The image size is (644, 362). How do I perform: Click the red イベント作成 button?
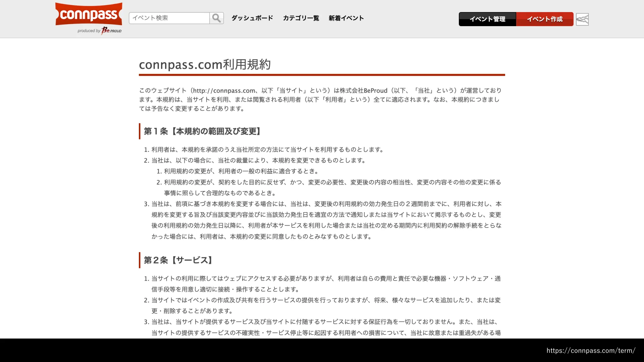coord(545,19)
